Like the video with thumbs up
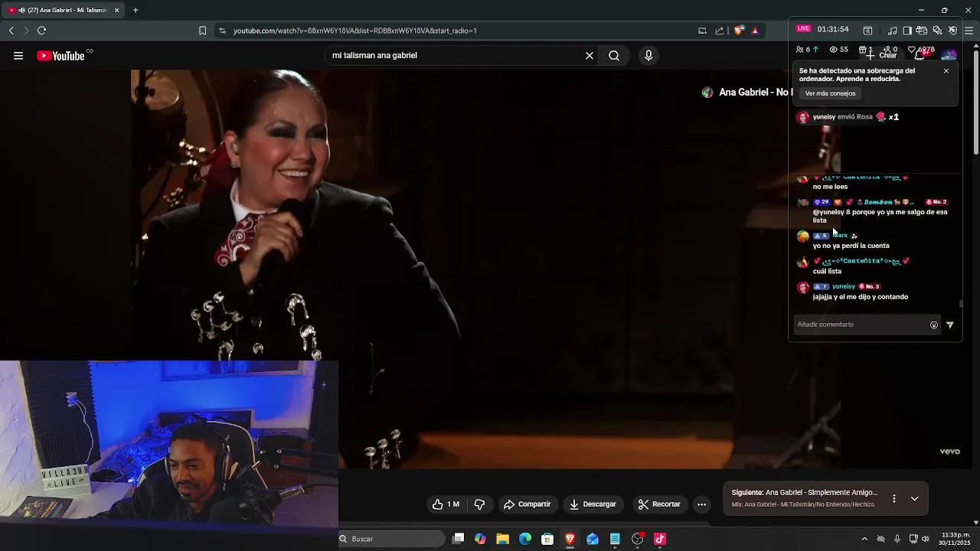The height and width of the screenshot is (551, 980). pos(446,504)
